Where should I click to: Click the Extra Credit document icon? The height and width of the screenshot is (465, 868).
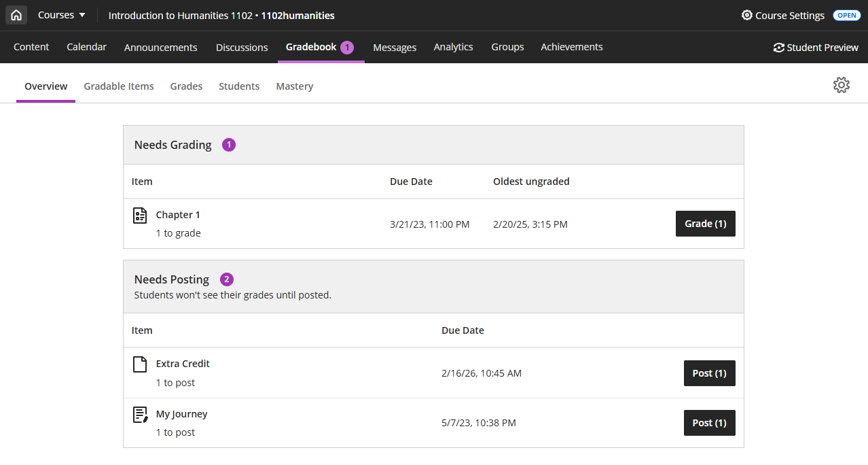coord(140,364)
